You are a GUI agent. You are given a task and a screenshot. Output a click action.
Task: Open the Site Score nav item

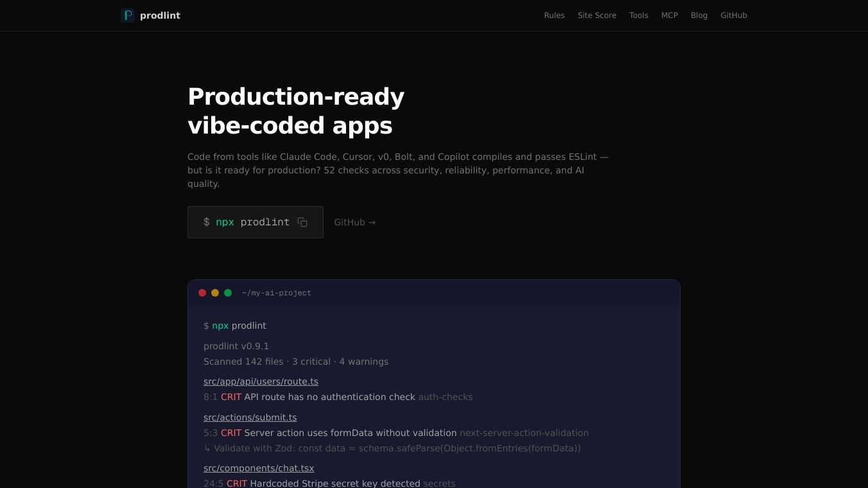[597, 15]
